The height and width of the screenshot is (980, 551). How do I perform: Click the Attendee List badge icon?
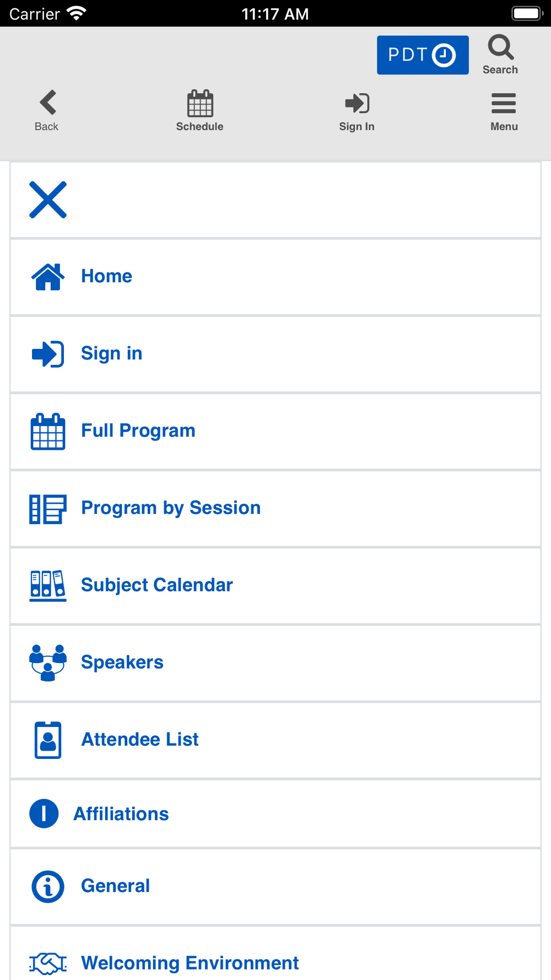(x=48, y=740)
